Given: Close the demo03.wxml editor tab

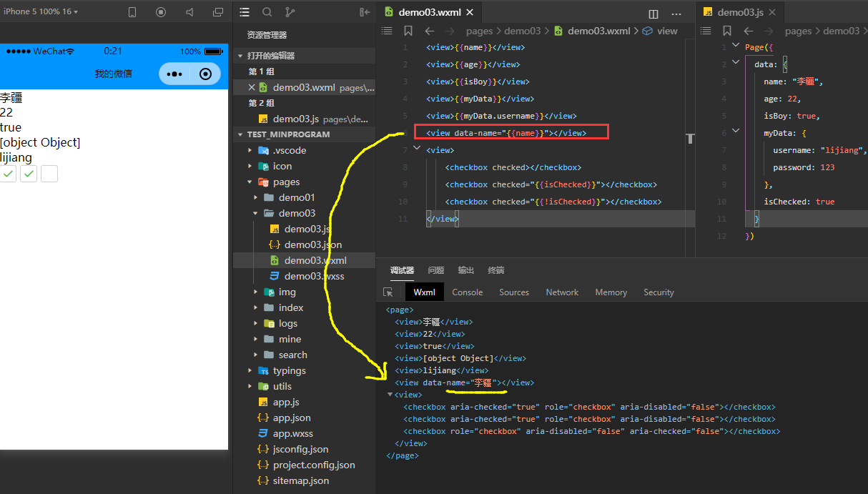Looking at the screenshot, I should (469, 12).
